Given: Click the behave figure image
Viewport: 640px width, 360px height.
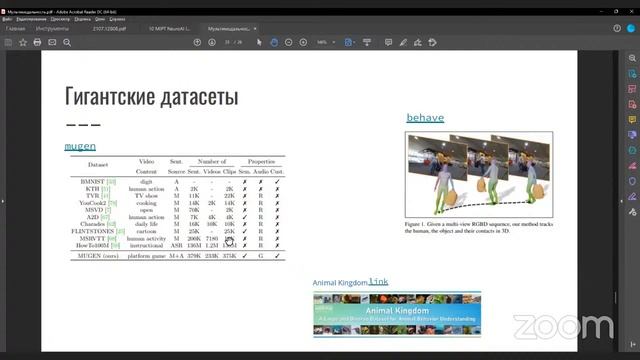Looking at the screenshot, I should tap(479, 174).
